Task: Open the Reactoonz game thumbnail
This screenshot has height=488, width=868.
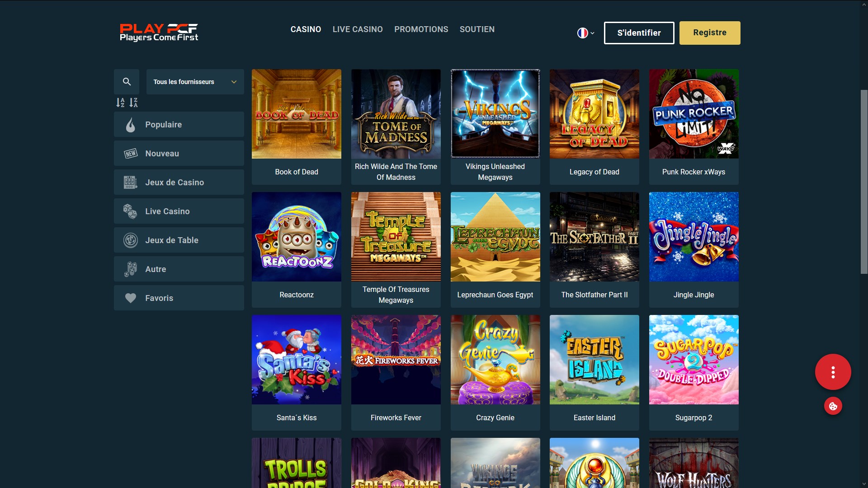Action: click(297, 237)
